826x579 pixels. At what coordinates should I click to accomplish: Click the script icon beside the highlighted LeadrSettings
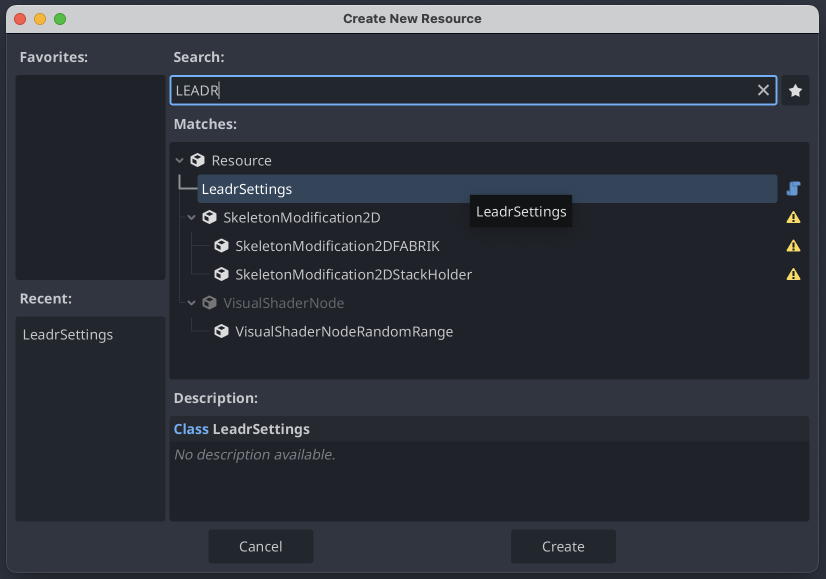pyautogui.click(x=791, y=189)
